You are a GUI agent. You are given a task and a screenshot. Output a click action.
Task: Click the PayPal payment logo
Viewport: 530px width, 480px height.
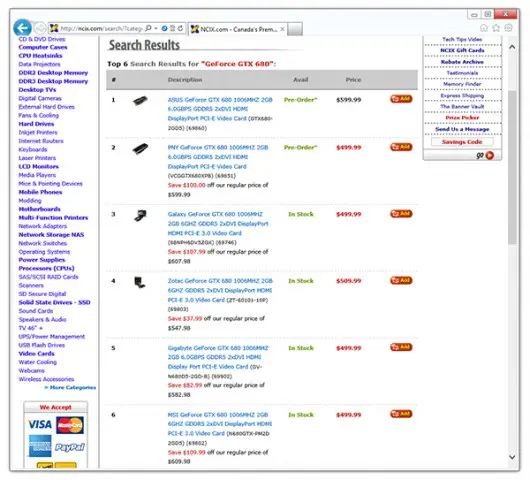pos(70,447)
